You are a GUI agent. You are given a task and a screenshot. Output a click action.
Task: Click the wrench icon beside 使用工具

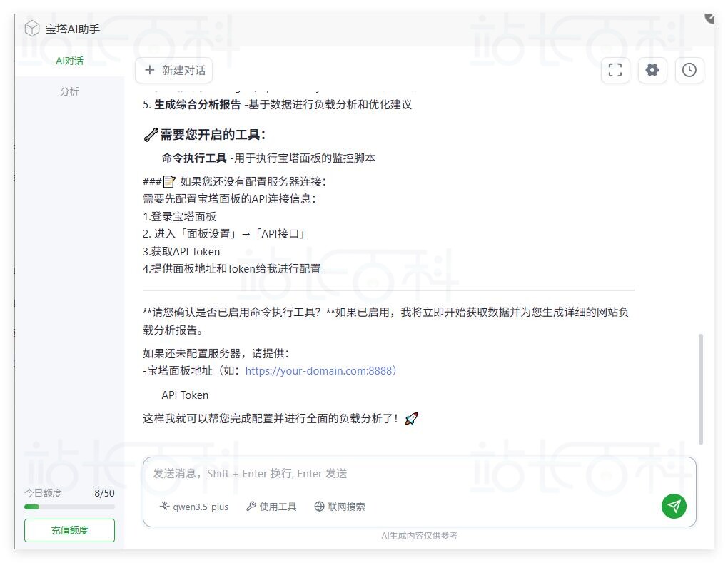click(251, 507)
